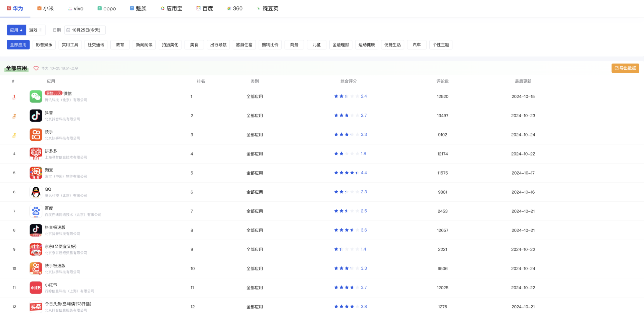
Task: Switch to the 小米 store tab
Action: click(x=45, y=8)
